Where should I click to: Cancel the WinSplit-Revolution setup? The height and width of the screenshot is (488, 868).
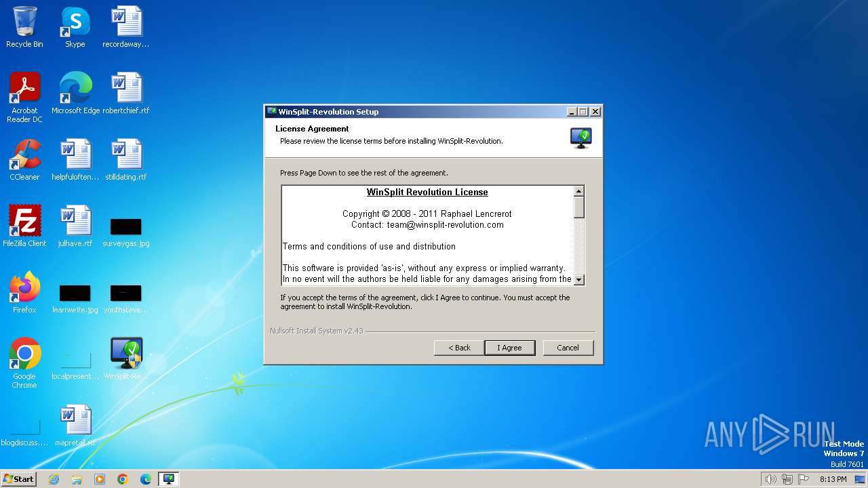click(x=568, y=348)
